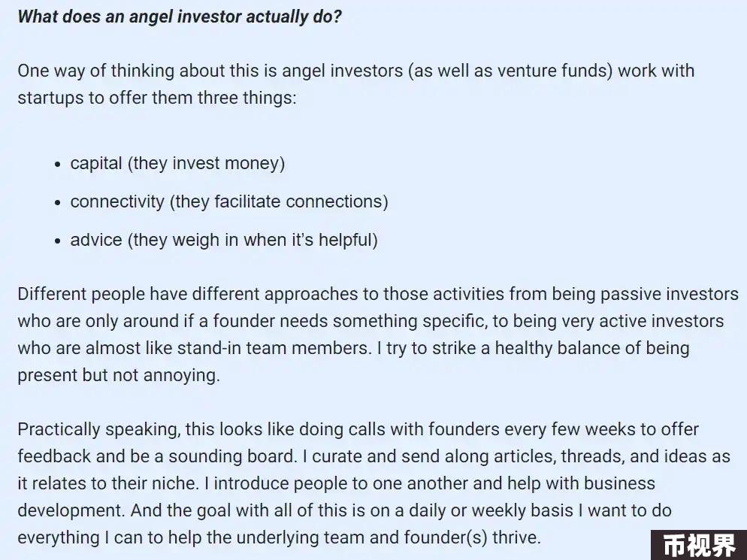The image size is (747, 560).
Task: Click the words "business" ending the third line
Action: click(620, 483)
